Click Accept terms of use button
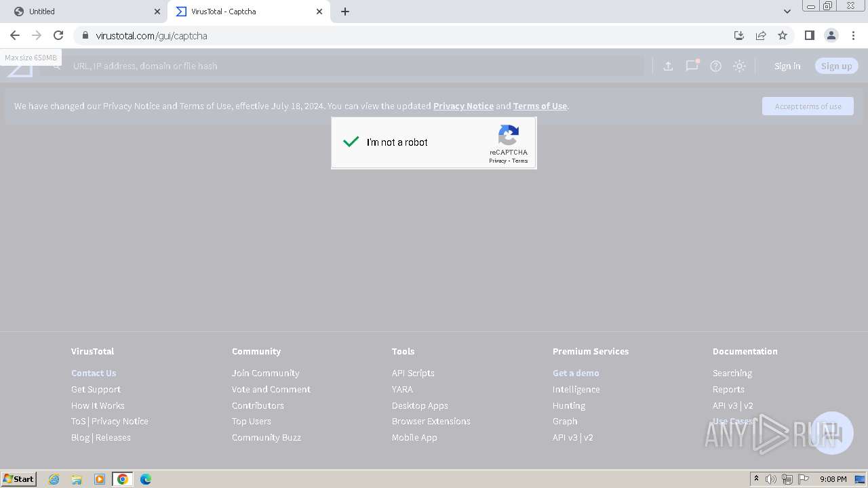This screenshot has height=488, width=868. click(x=808, y=106)
